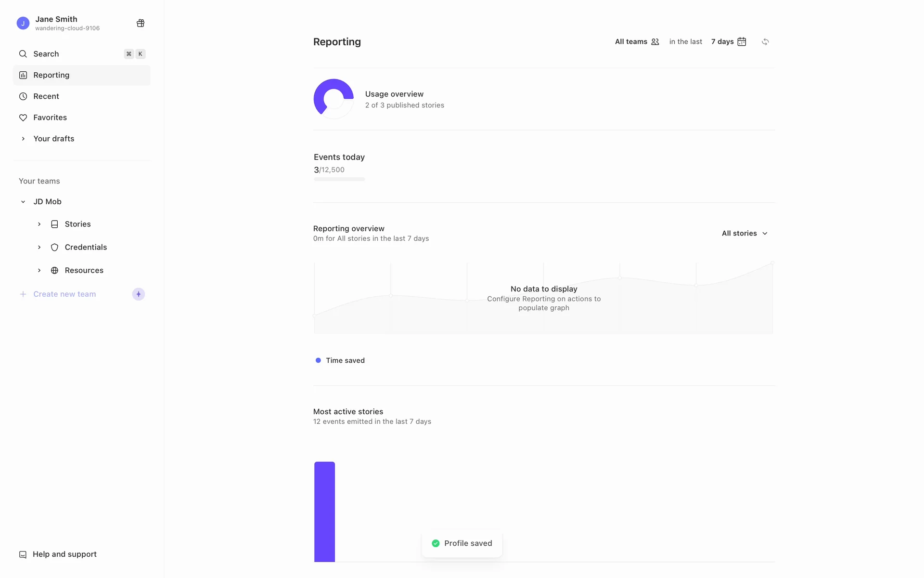This screenshot has height=578, width=924.
Task: Click Create new team link
Action: tap(64, 294)
